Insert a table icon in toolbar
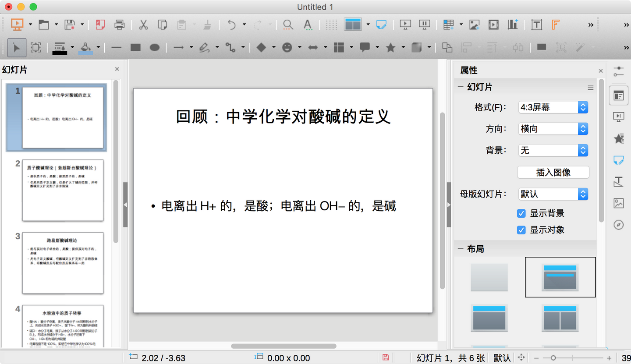631x364 pixels. click(x=448, y=25)
